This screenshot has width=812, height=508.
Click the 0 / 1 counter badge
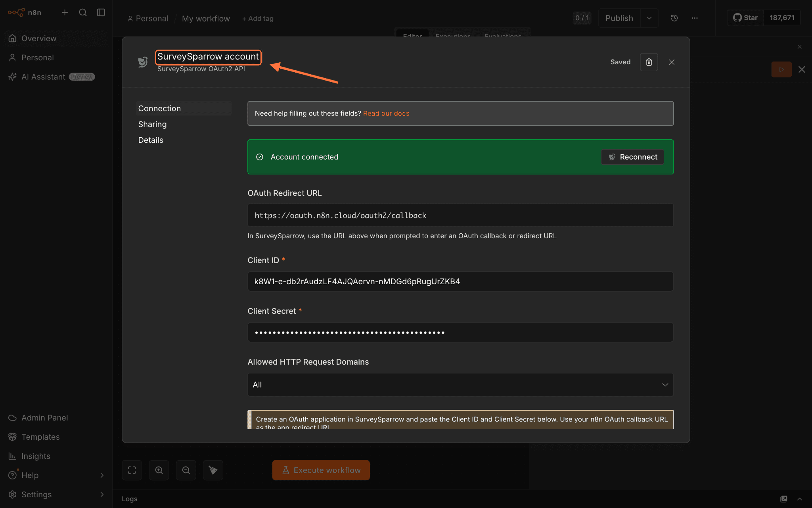pyautogui.click(x=582, y=18)
